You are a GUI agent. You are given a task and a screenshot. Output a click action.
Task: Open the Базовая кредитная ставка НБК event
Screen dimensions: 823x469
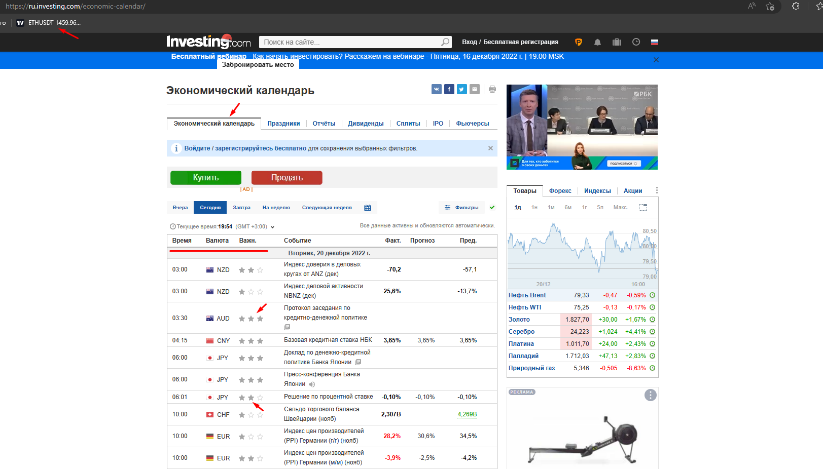coord(328,340)
